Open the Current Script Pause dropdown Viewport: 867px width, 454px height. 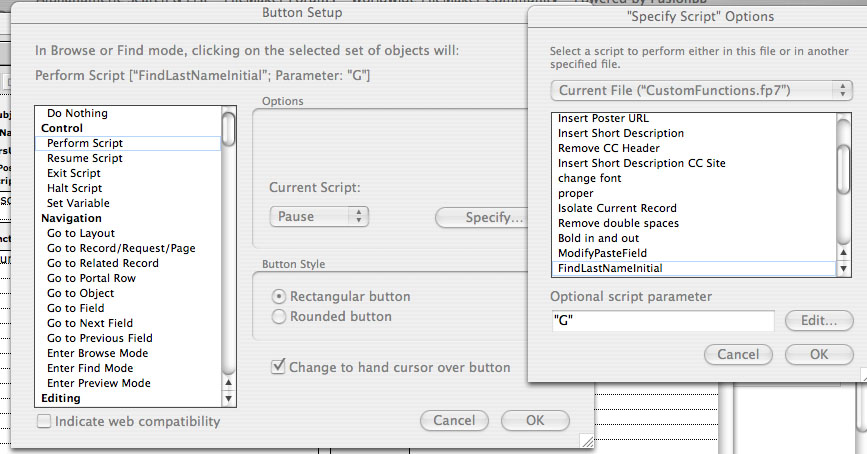[x=319, y=216]
